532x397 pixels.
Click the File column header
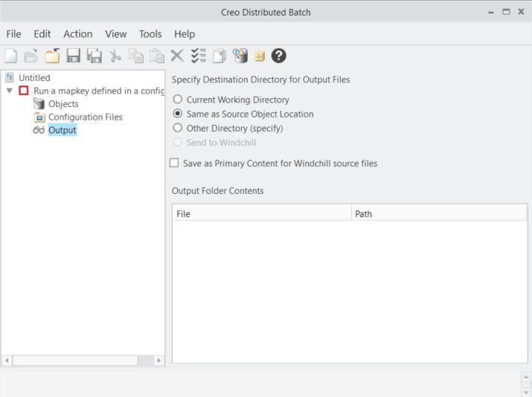pyautogui.click(x=261, y=213)
